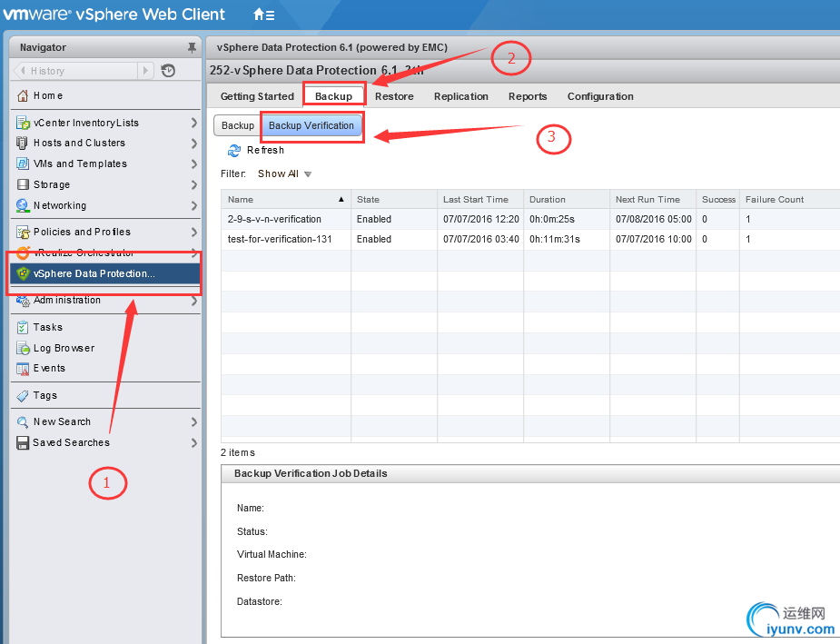Image resolution: width=840 pixels, height=644 pixels.
Task: Select the vRealize Orchestrator icon
Action: [x=23, y=253]
